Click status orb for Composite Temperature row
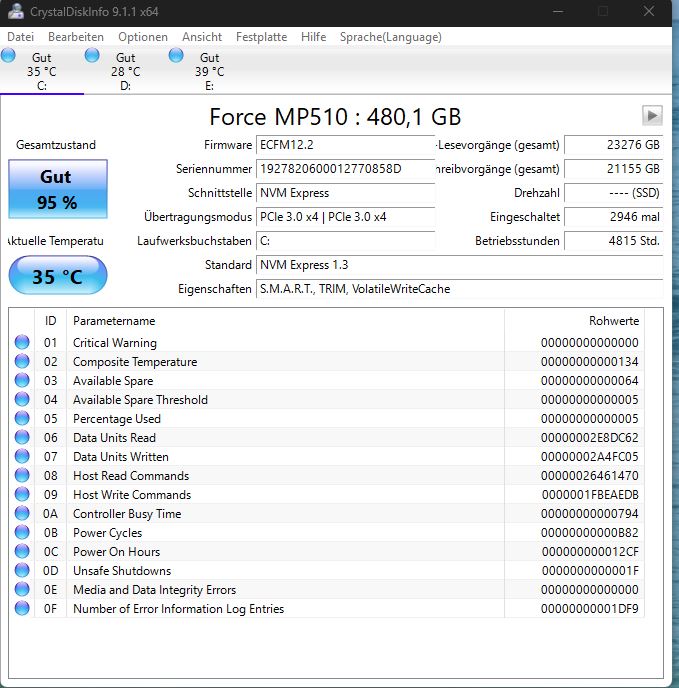This screenshot has height=688, width=679. pyautogui.click(x=22, y=361)
